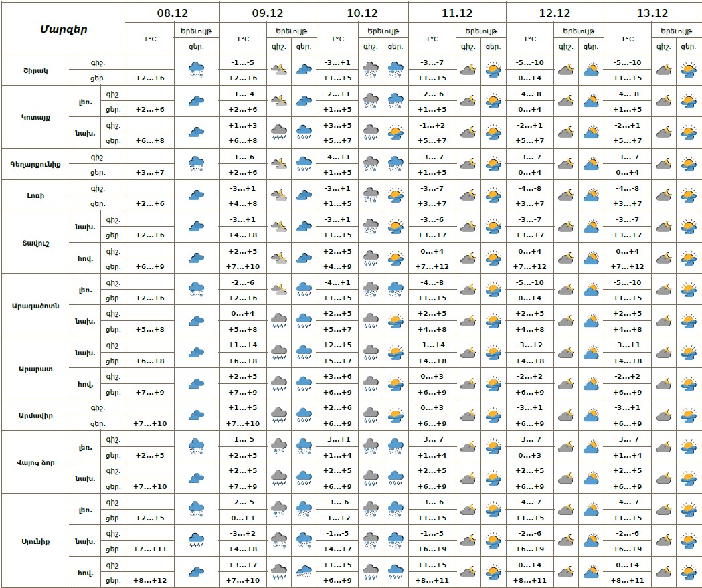Click the Գեղարքունիք region label
Image resolution: width=702 pixels, height=588 pixels.
point(35,164)
